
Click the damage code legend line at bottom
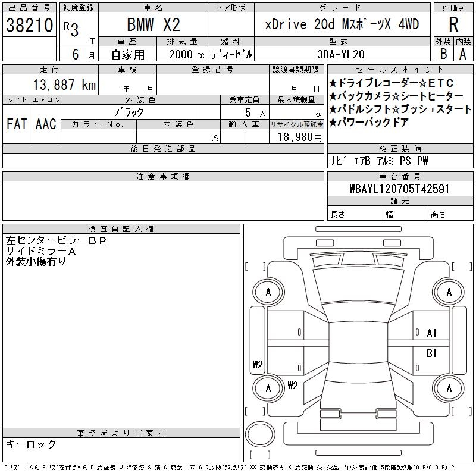coord(230,468)
